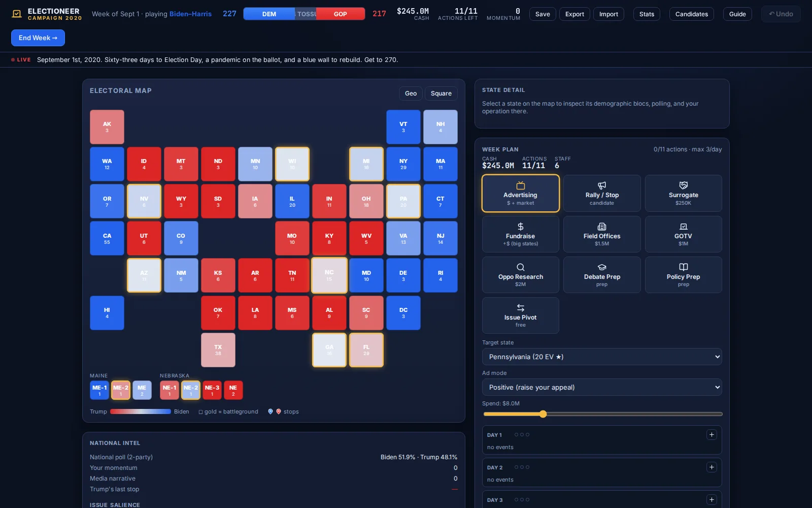This screenshot has height=508, width=812.
Task: Click the Biden-Harris ticket link
Action: click(x=190, y=14)
